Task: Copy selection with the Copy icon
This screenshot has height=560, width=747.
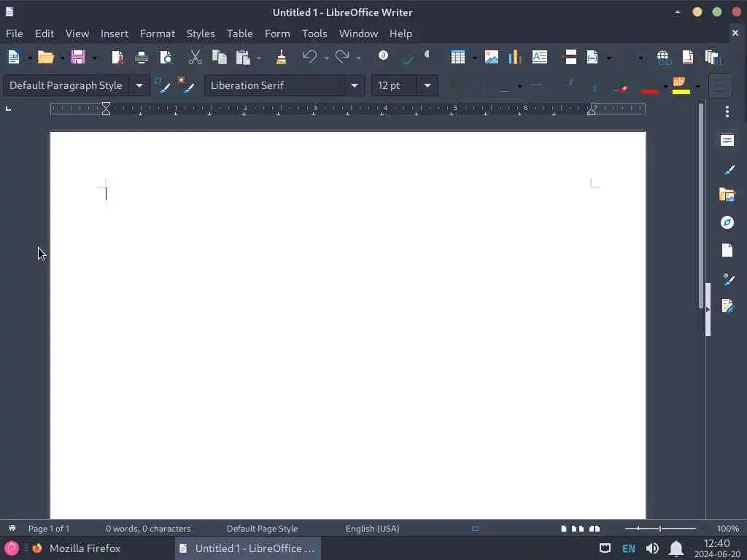Action: (219, 58)
